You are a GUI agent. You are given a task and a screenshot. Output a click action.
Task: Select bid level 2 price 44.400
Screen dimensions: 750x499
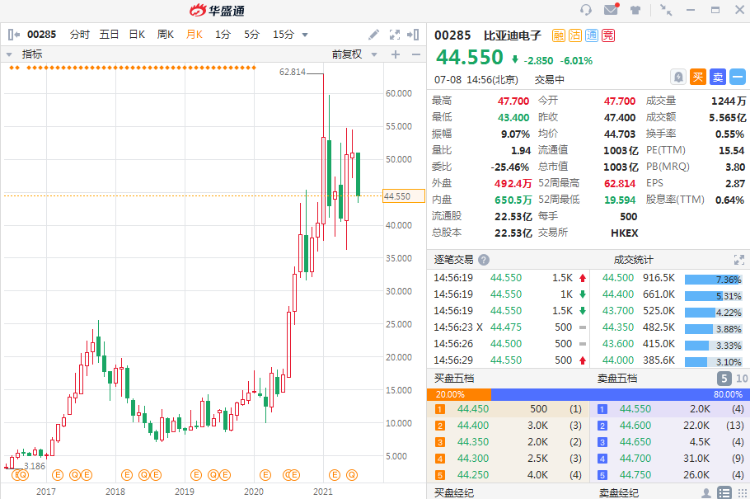pyautogui.click(x=473, y=425)
